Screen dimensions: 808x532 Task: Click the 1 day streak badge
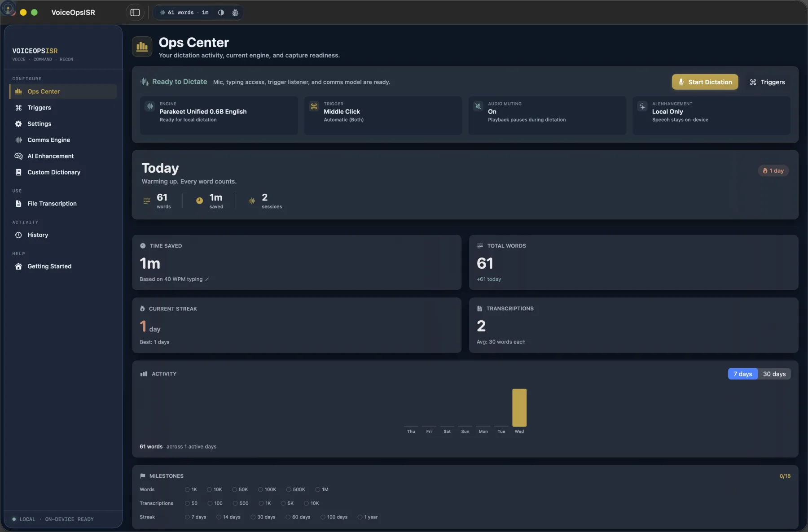(773, 171)
